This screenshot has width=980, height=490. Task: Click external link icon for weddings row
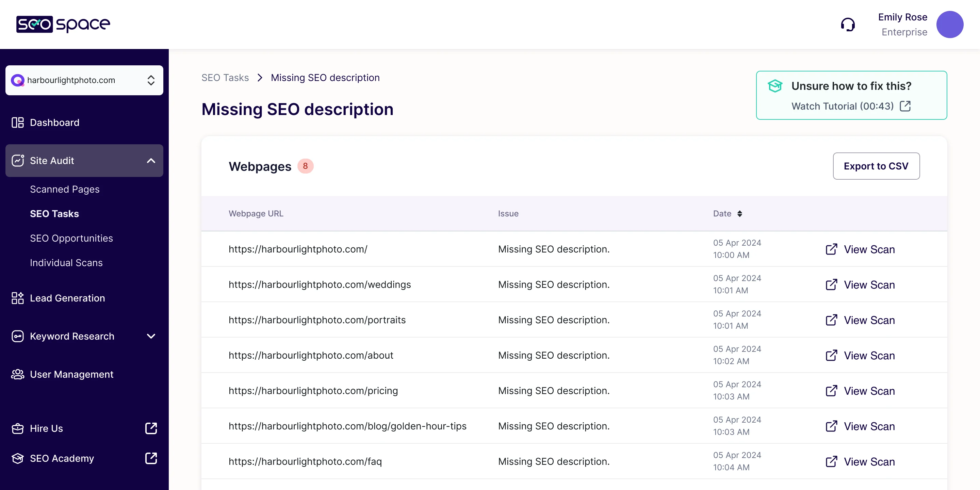[831, 284]
